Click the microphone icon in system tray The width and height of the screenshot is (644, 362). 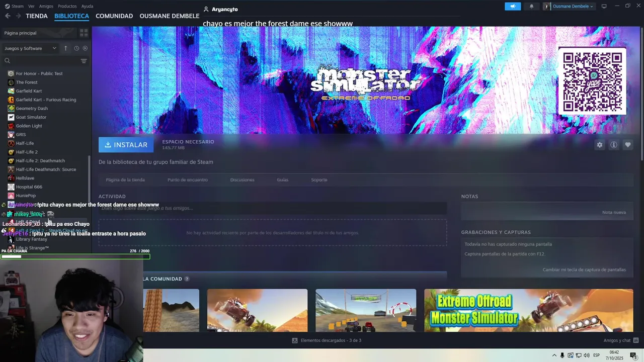click(562, 355)
